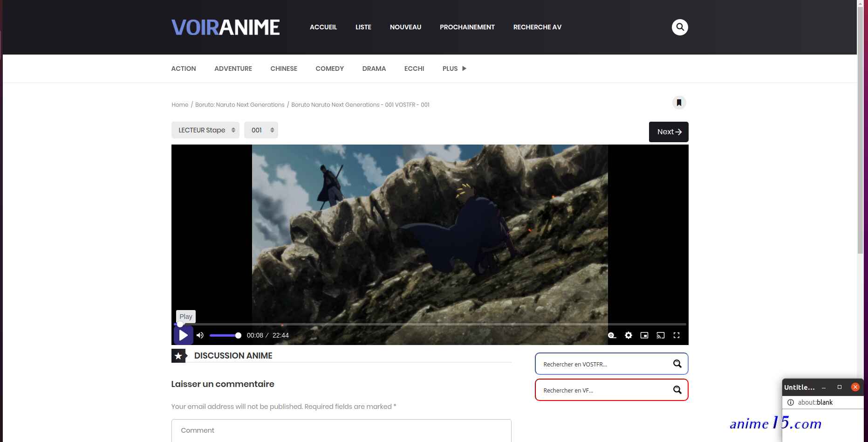
Task: Submit the VF search with its magnifier
Action: pos(677,390)
